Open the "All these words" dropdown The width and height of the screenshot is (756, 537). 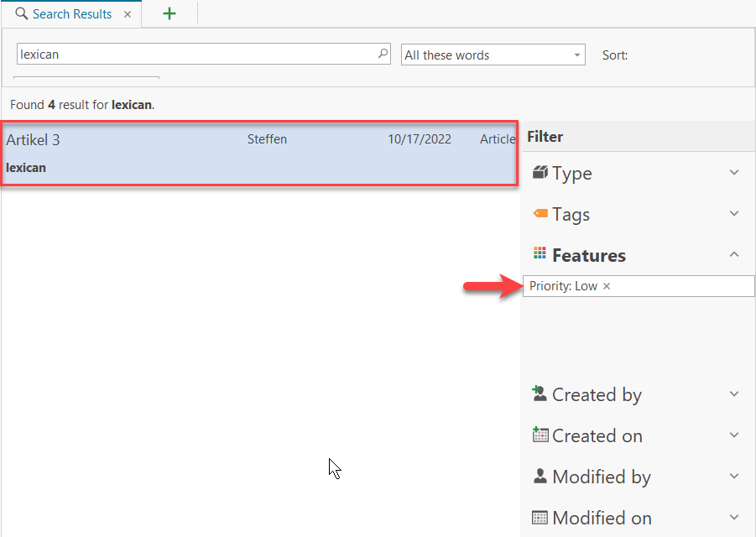[x=493, y=55]
